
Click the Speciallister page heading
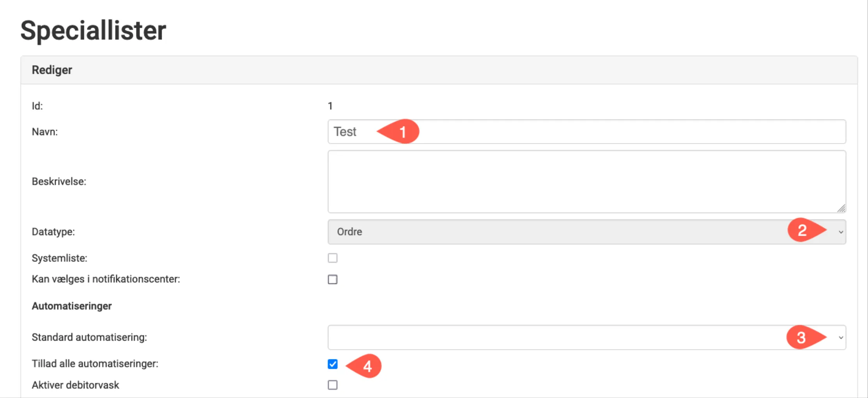tap(93, 30)
